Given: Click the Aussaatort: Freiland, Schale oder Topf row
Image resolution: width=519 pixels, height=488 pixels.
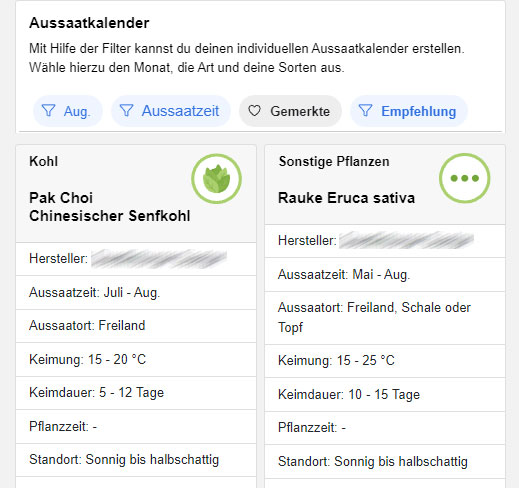Looking at the screenshot, I should (385, 318).
